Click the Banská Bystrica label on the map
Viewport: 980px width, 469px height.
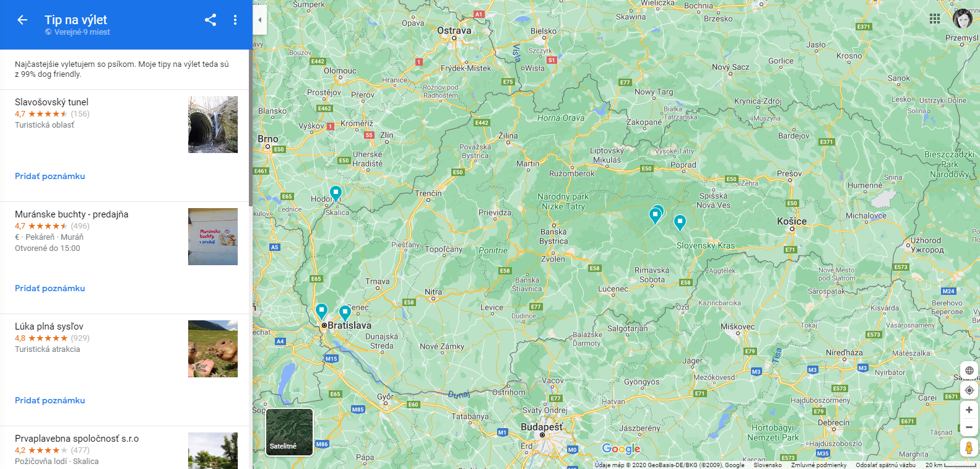pyautogui.click(x=553, y=237)
